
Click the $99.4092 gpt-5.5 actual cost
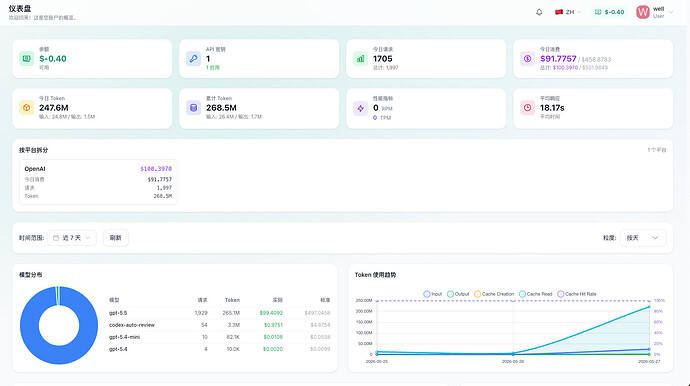[x=271, y=313]
